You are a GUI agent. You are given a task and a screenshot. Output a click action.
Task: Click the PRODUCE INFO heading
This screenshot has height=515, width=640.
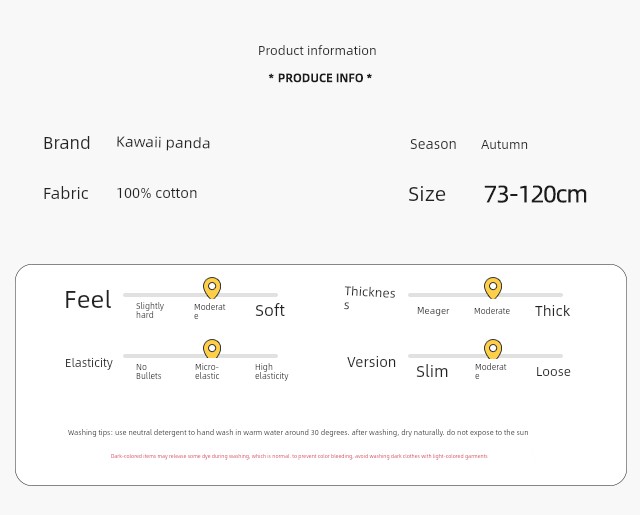320,78
